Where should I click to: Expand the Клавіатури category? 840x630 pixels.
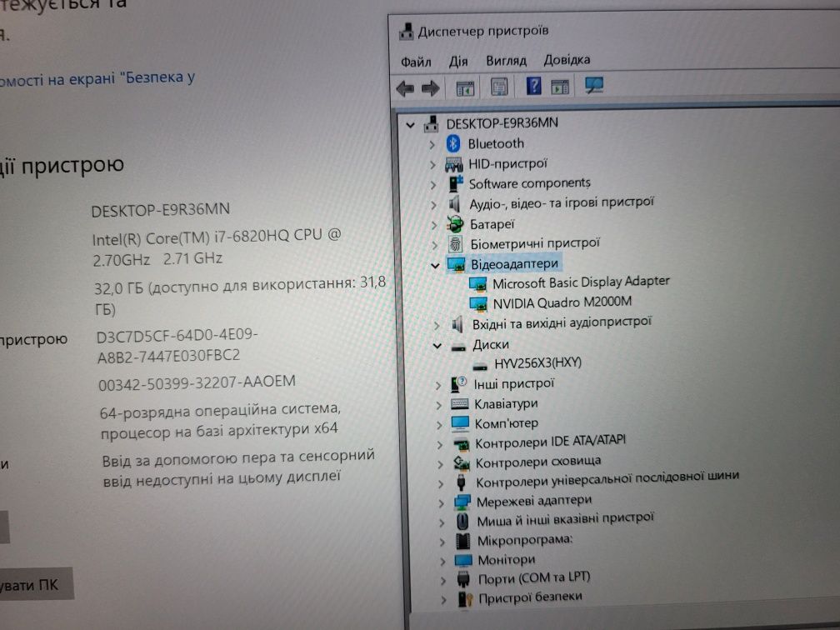click(x=438, y=404)
